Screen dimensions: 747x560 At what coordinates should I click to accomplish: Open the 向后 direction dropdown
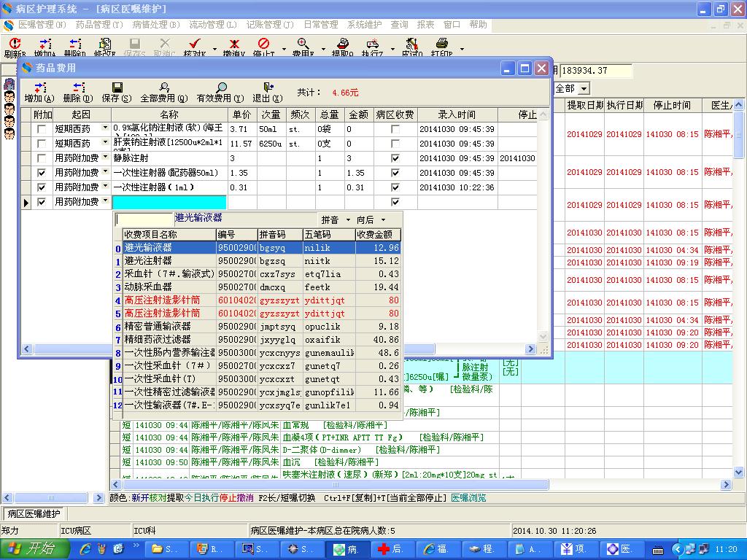point(384,220)
